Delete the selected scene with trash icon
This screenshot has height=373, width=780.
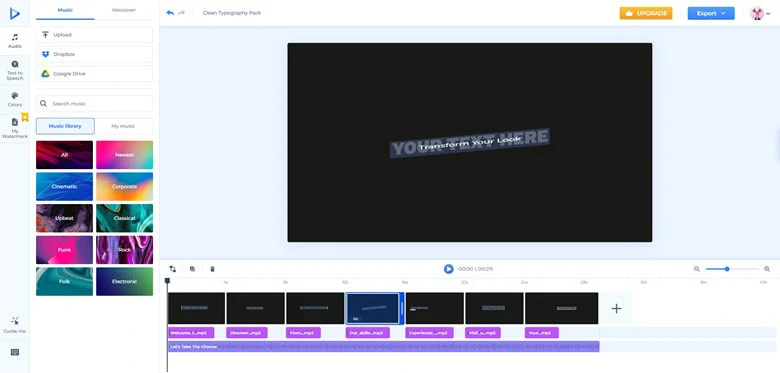point(212,269)
